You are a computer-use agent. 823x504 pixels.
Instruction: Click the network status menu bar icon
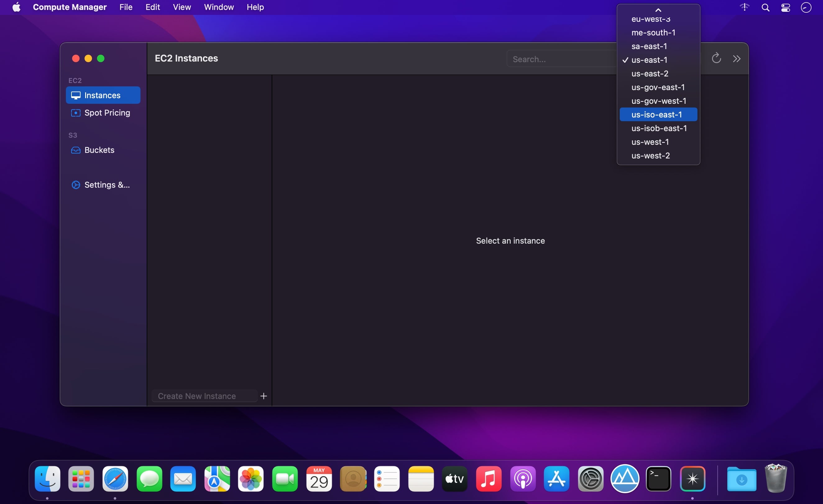coord(744,7)
